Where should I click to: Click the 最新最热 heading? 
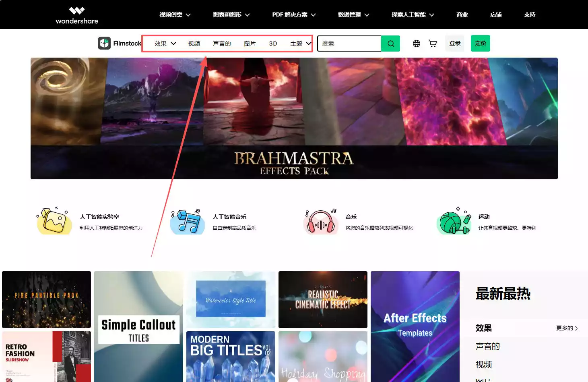point(503,294)
